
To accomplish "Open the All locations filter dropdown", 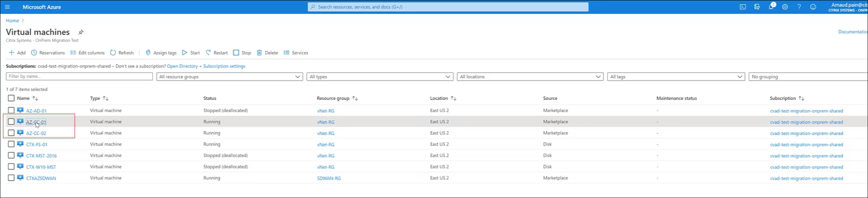I will tap(530, 77).
